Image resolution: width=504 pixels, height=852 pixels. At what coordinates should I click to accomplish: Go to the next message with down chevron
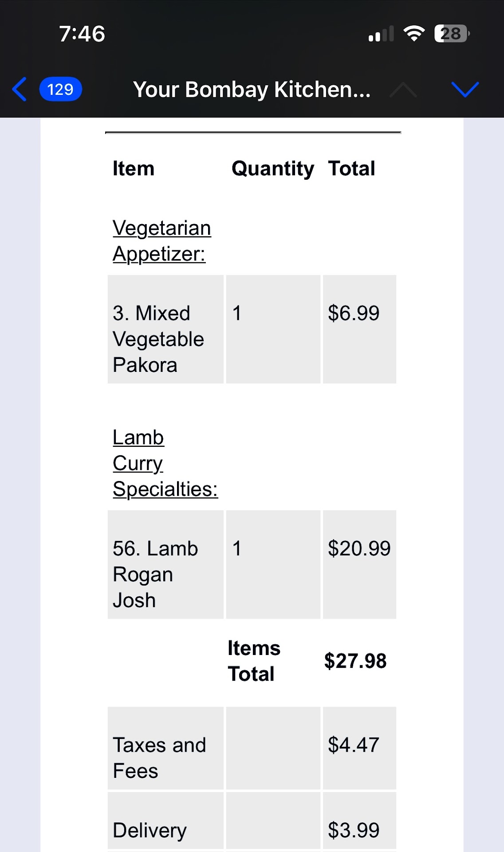tap(465, 89)
